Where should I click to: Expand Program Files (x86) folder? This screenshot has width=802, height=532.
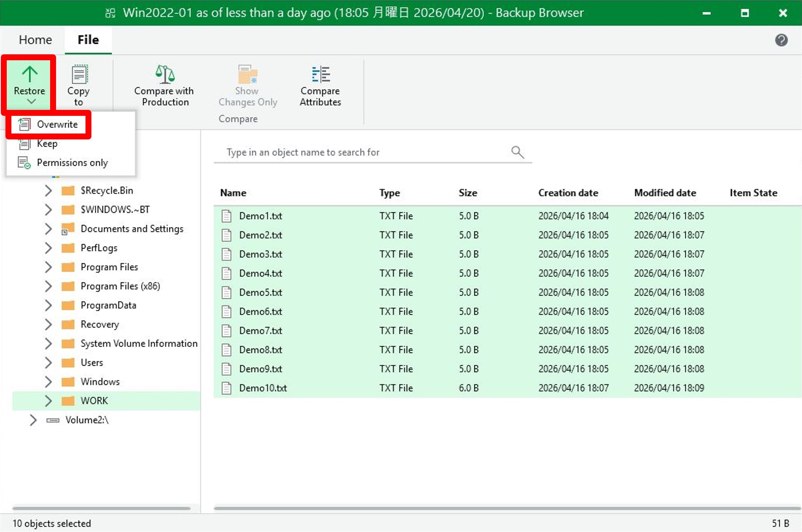[48, 286]
